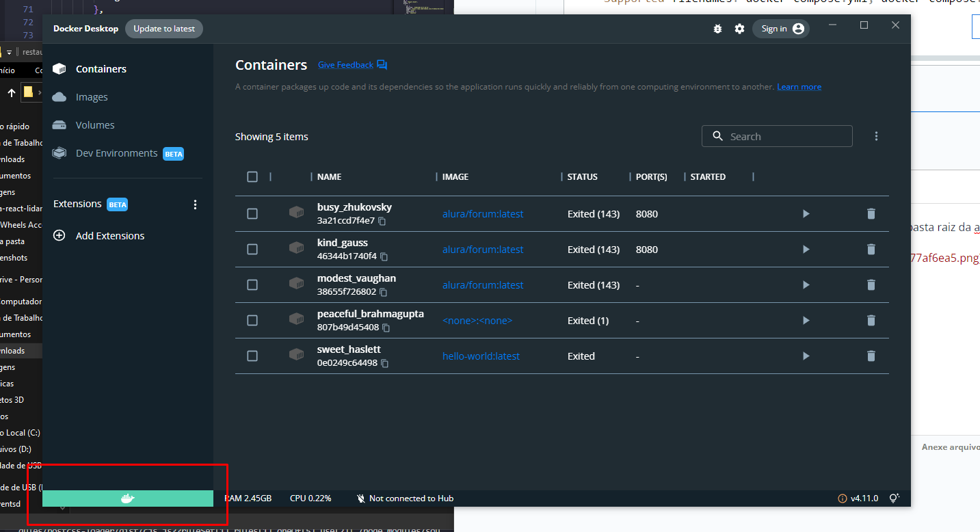Start the peaceful_brahmagupta container
980x532 pixels.
806,320
